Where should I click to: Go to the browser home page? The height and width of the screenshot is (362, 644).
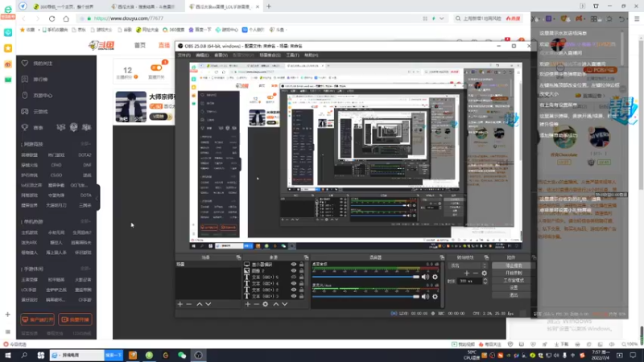click(66, 19)
